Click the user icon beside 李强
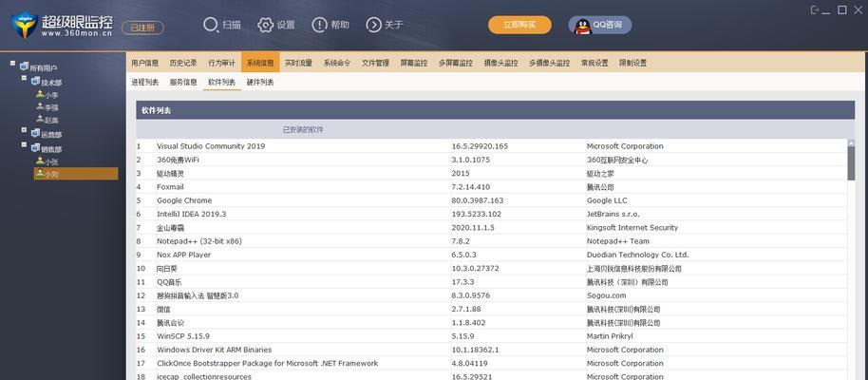 40,107
